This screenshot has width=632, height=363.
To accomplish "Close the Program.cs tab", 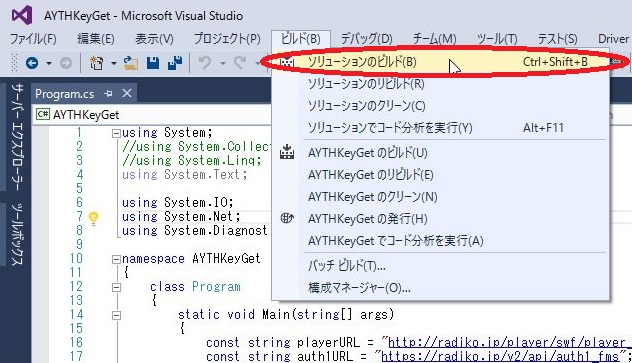I will (127, 93).
